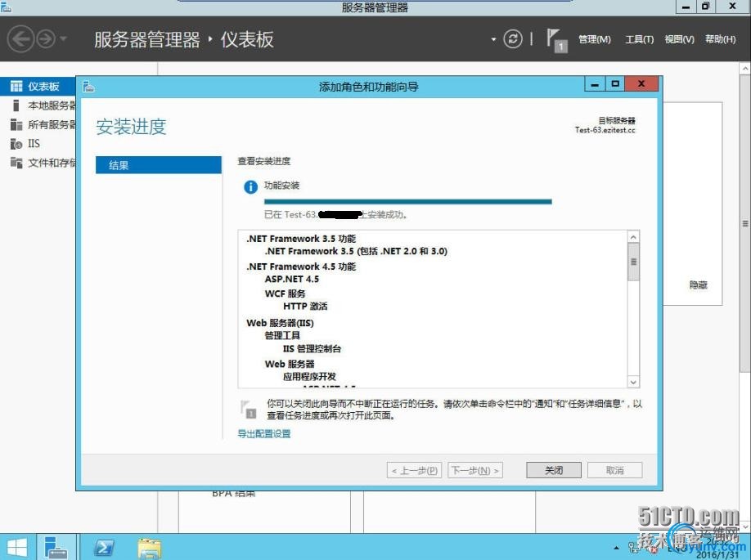Click the file and storage icon in sidebar
This screenshot has height=560, width=751.
tap(16, 163)
